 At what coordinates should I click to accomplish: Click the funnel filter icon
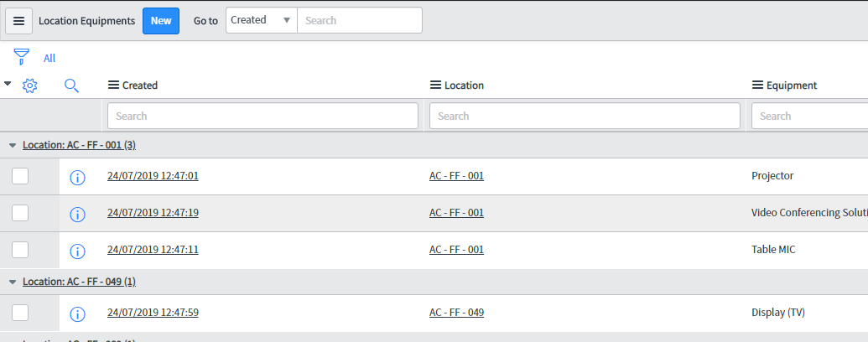[x=21, y=58]
